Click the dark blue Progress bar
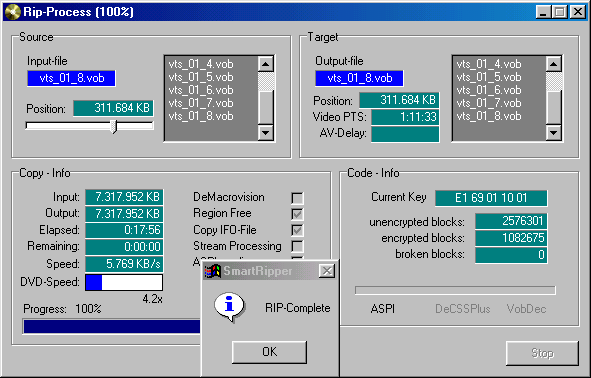 coord(112,326)
